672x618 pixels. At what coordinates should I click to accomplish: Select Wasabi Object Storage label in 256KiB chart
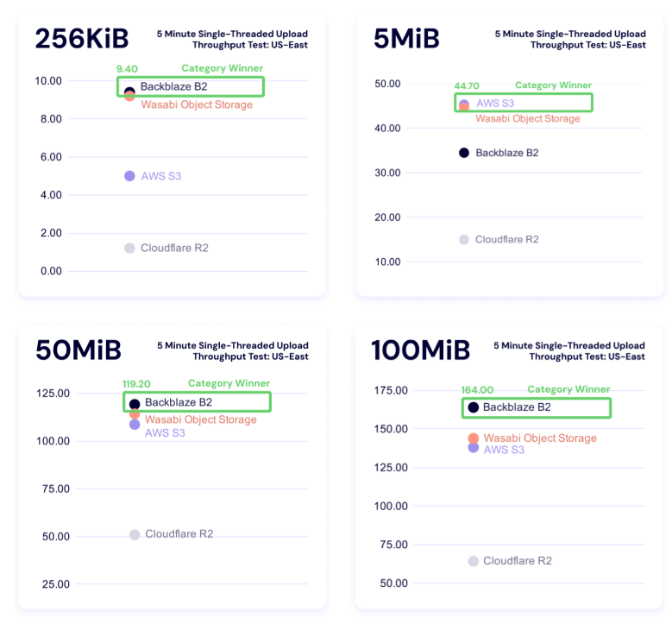point(196,105)
